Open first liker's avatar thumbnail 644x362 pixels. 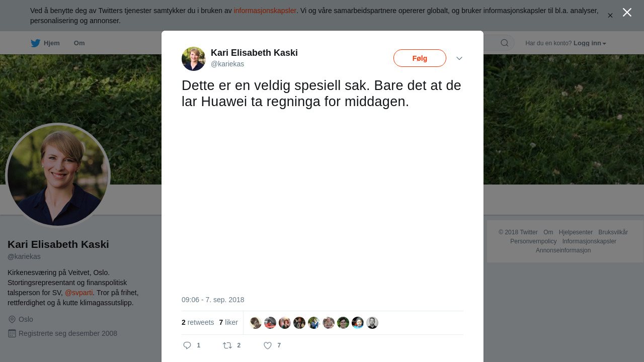coord(256,323)
